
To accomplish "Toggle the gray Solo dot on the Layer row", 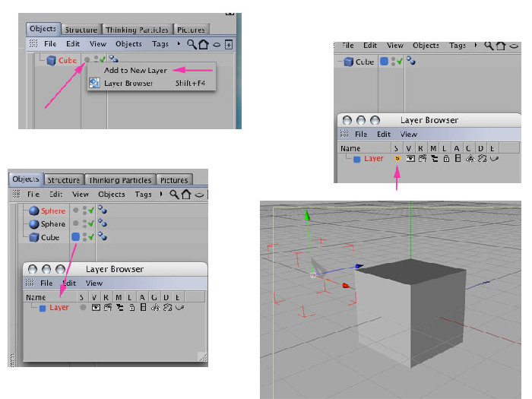I will [83, 307].
